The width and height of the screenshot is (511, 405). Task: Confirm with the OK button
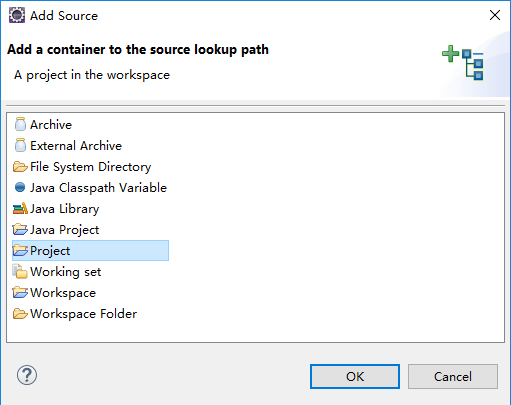[355, 376]
